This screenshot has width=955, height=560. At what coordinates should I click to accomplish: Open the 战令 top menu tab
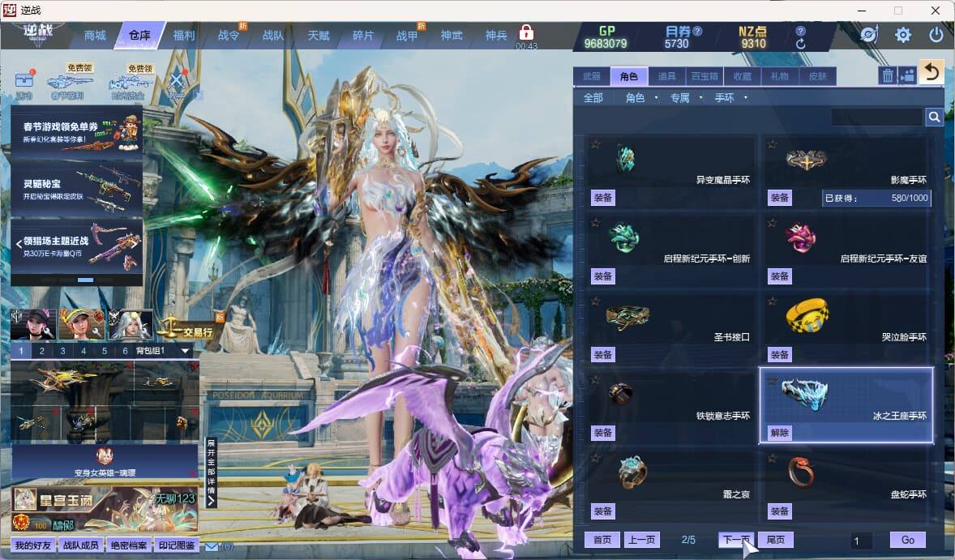click(x=229, y=36)
